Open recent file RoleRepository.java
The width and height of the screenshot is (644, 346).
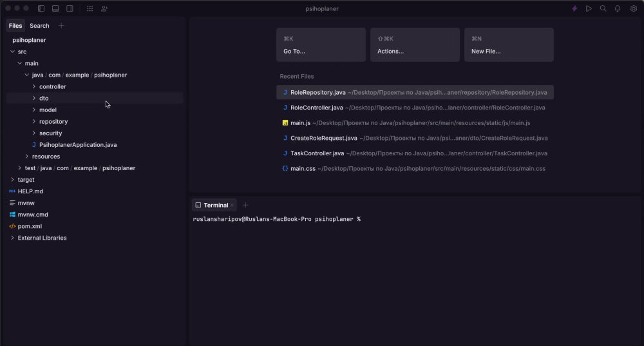pos(415,92)
